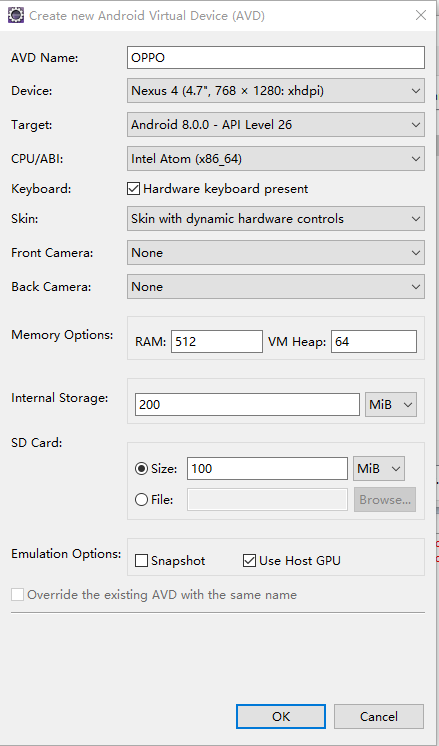Open the Front Camera dropdown
The width and height of the screenshot is (439, 746).
(x=276, y=253)
